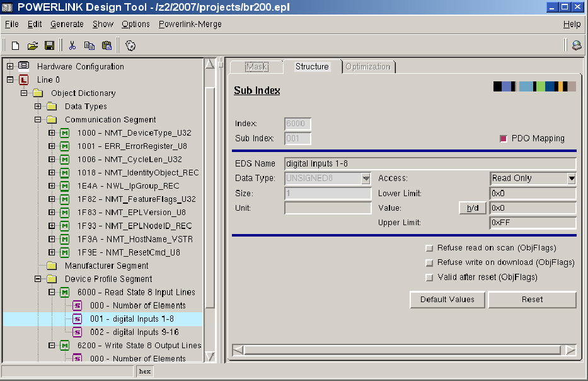Click the Value input field showing 0x0
This screenshot has width=588, height=381.
[533, 208]
